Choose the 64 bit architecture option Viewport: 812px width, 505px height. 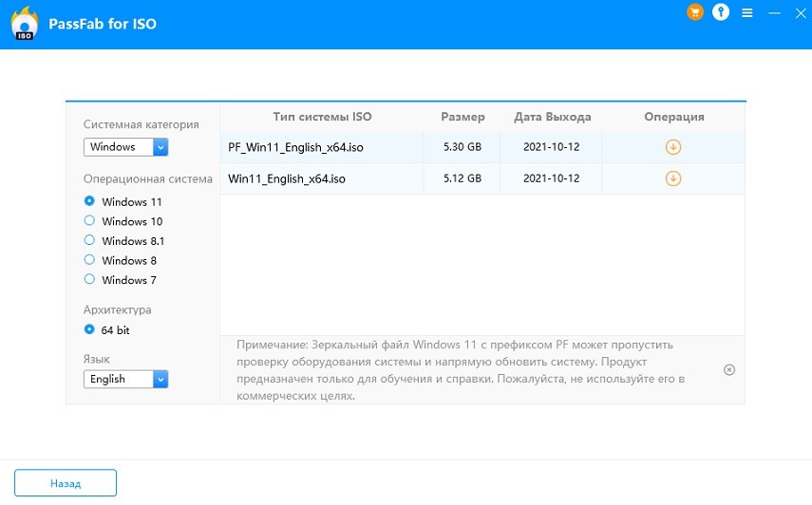click(x=89, y=329)
